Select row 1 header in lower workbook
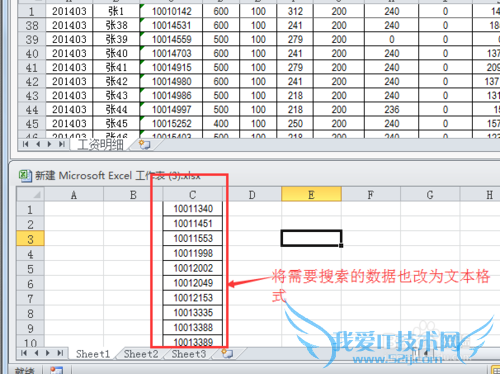 click(x=30, y=209)
